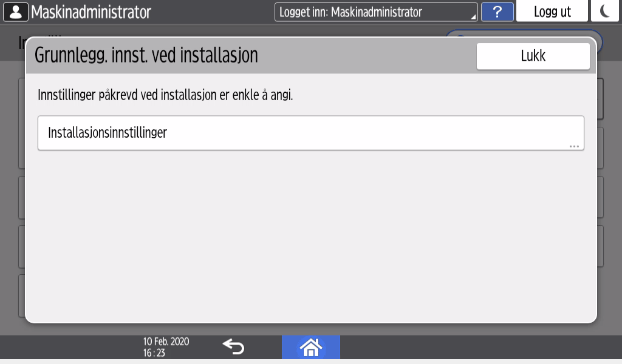This screenshot has height=364, width=622.
Task: Click the small corner arrow of login field
Action: tap(473, 17)
